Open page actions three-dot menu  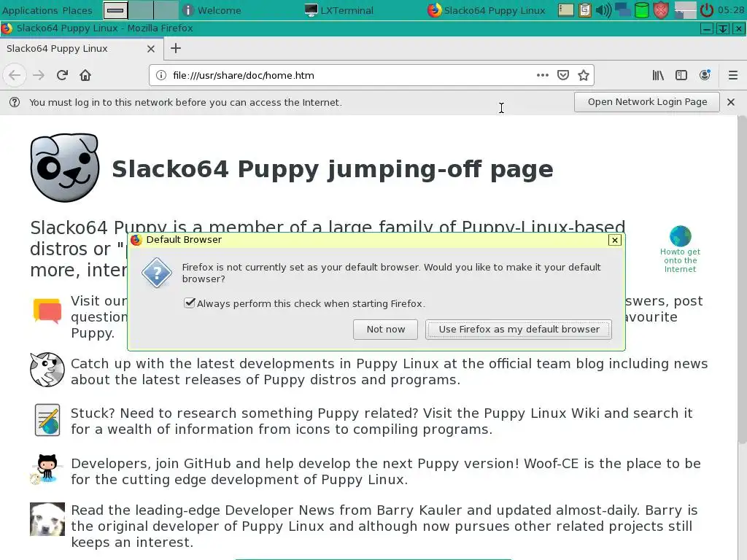click(x=542, y=75)
